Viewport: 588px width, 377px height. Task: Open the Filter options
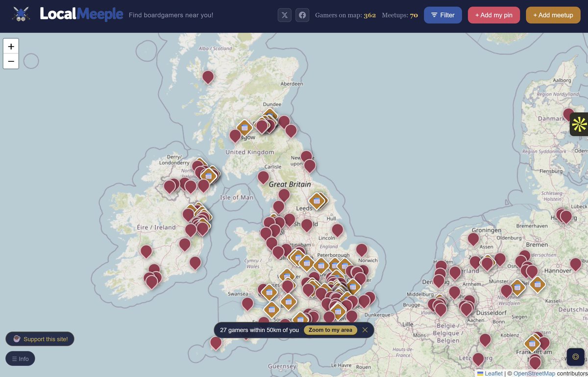(443, 15)
